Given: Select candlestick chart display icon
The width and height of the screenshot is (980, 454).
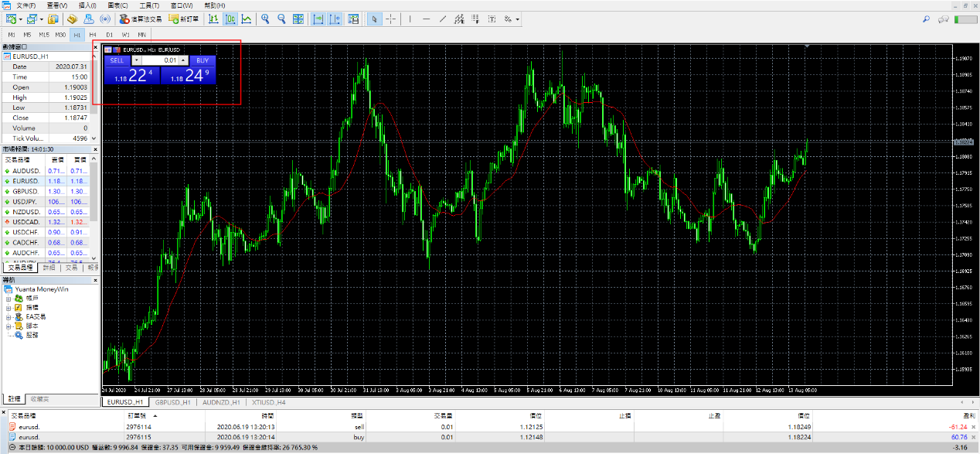Looking at the screenshot, I should (x=230, y=19).
